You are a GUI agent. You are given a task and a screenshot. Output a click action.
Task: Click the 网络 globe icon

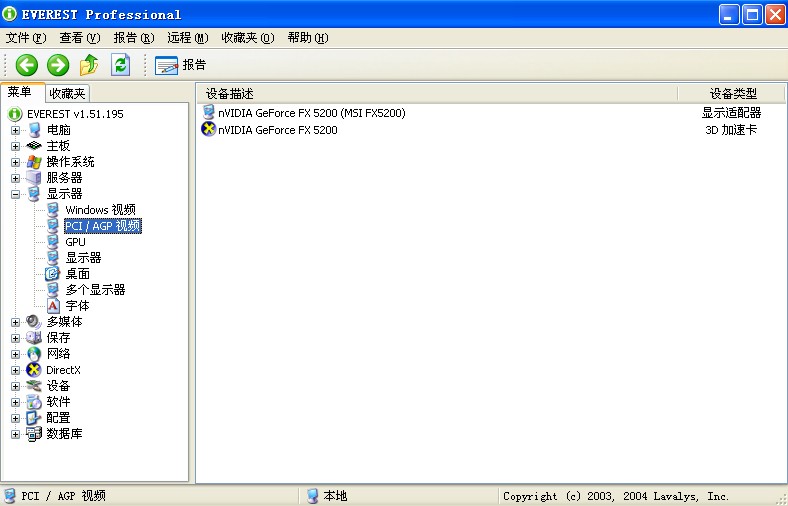click(x=34, y=354)
